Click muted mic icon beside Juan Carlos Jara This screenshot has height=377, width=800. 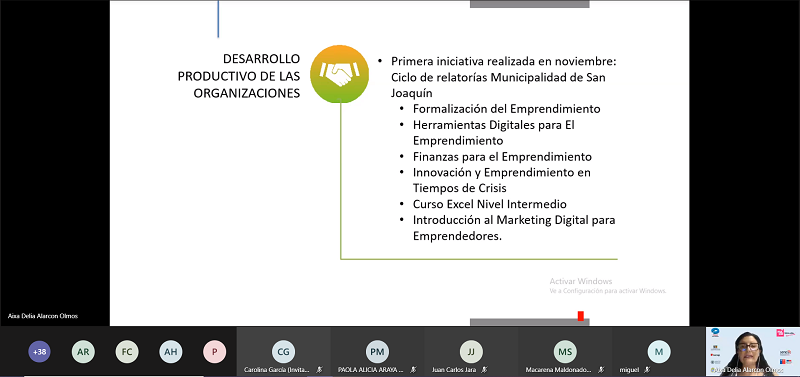tap(484, 370)
